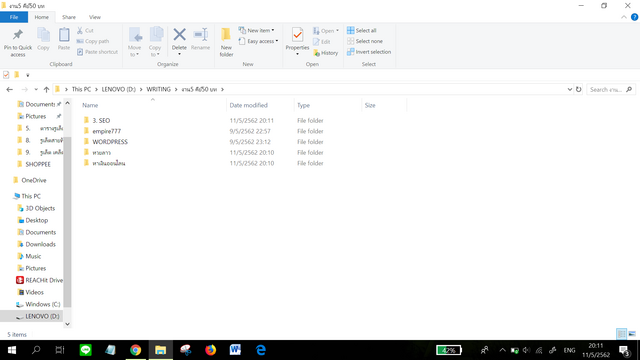Click the search box
Viewport: 640px width, 360px height.
coord(611,89)
